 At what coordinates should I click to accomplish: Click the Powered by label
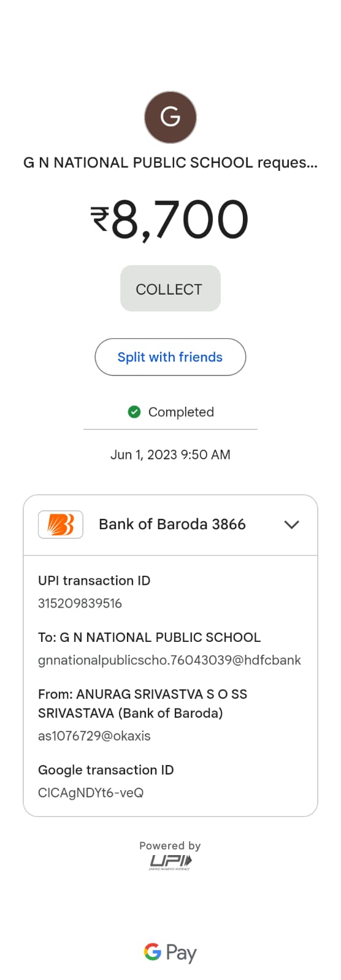[x=170, y=846]
